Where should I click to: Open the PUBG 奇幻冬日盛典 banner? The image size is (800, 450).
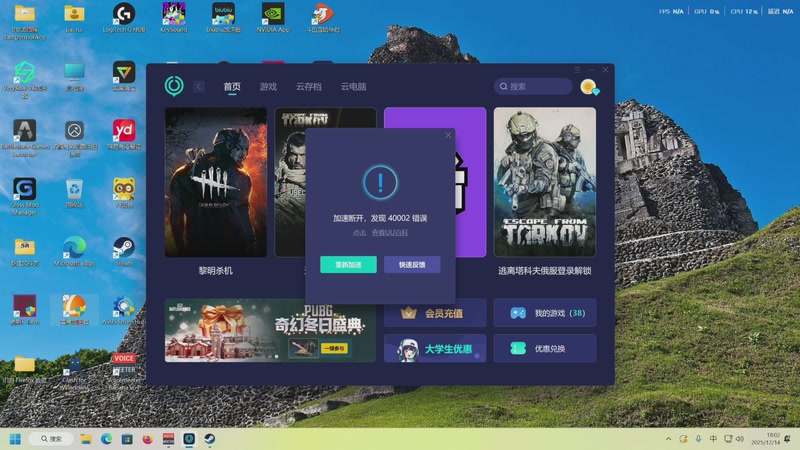270,330
